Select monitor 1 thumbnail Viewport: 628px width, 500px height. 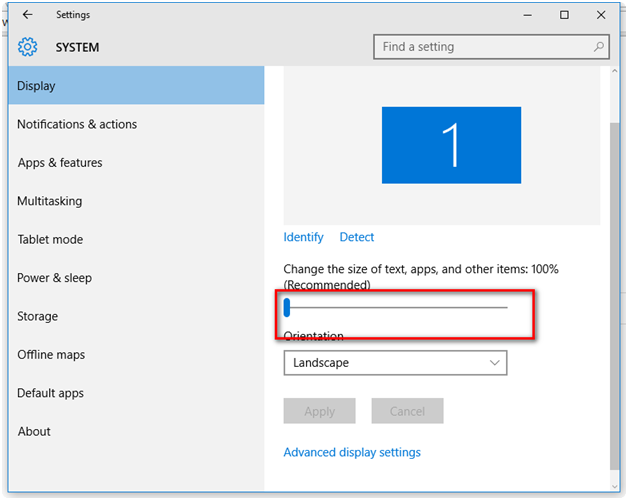[451, 146]
